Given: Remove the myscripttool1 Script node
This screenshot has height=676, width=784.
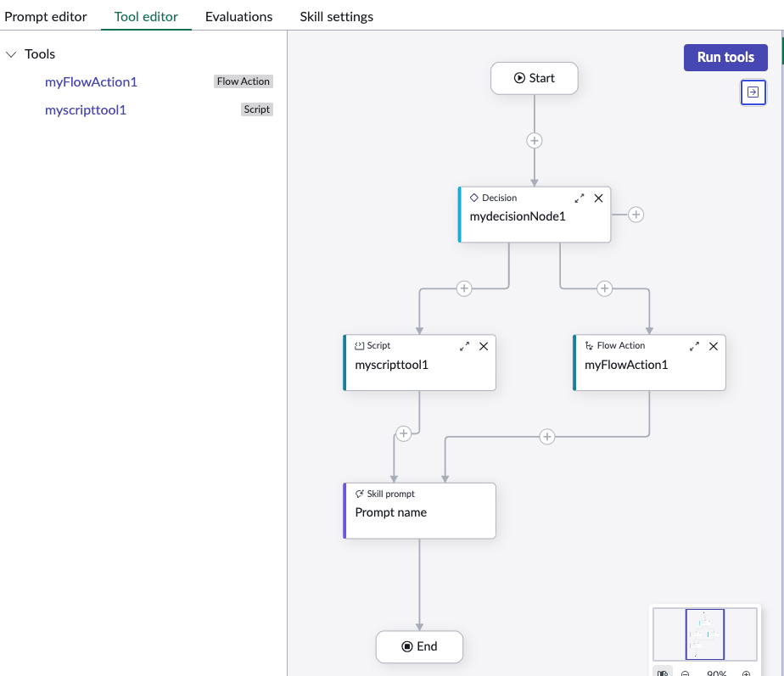Looking at the screenshot, I should (484, 347).
